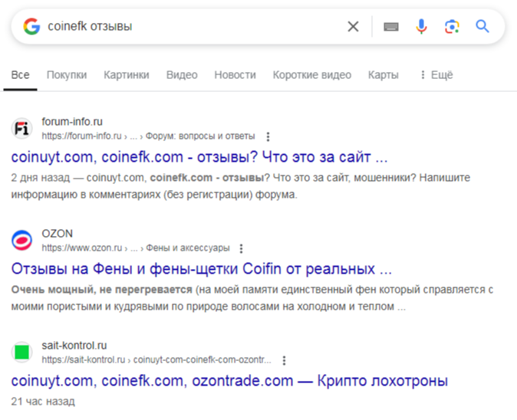Image resolution: width=517 pixels, height=420 pixels.
Task: Switch to the 'Картинки' tab
Action: click(x=127, y=75)
